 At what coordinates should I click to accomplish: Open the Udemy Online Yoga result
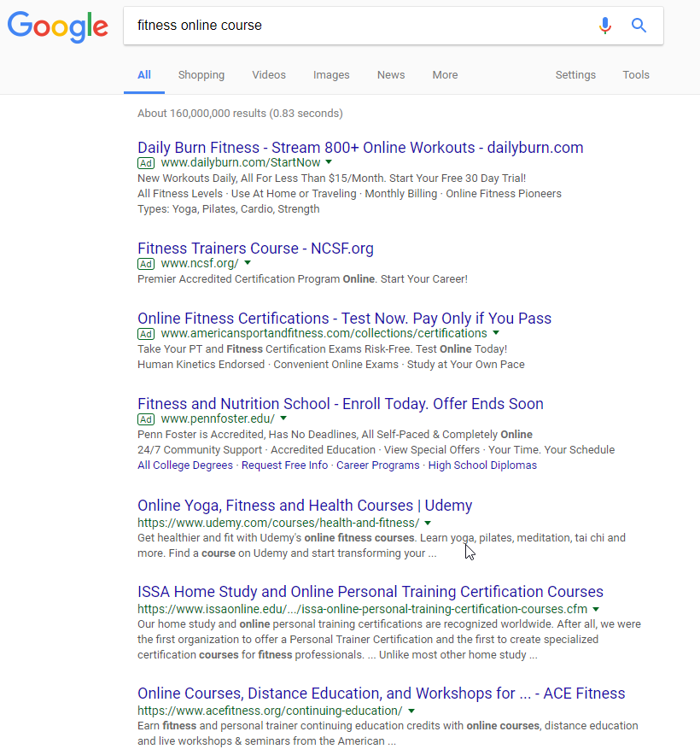[305, 505]
